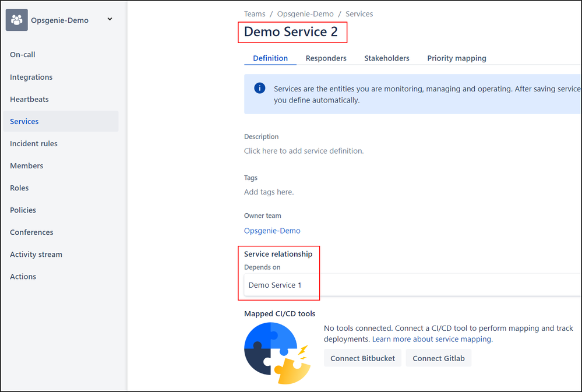Click the Opsgenie-Demo owner team link

[x=272, y=231]
